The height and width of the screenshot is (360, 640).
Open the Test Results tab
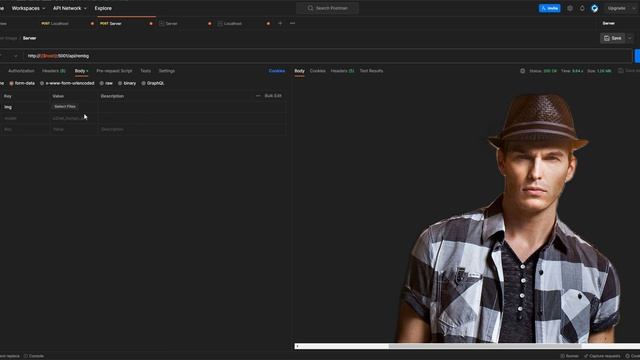(371, 71)
